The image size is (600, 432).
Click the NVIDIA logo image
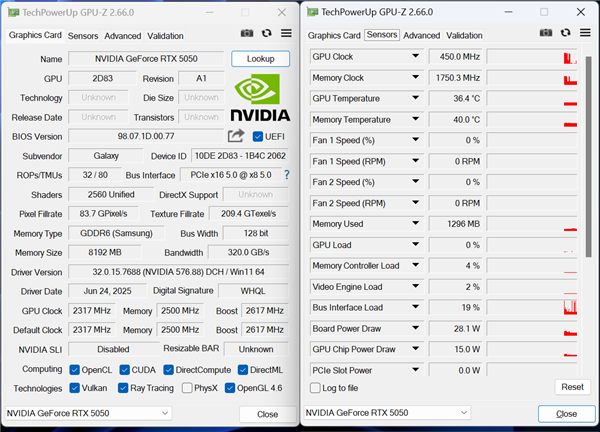[260, 99]
